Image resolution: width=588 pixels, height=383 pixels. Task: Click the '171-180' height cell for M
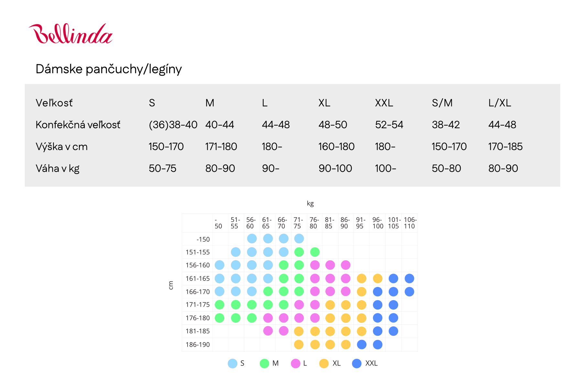(x=221, y=147)
